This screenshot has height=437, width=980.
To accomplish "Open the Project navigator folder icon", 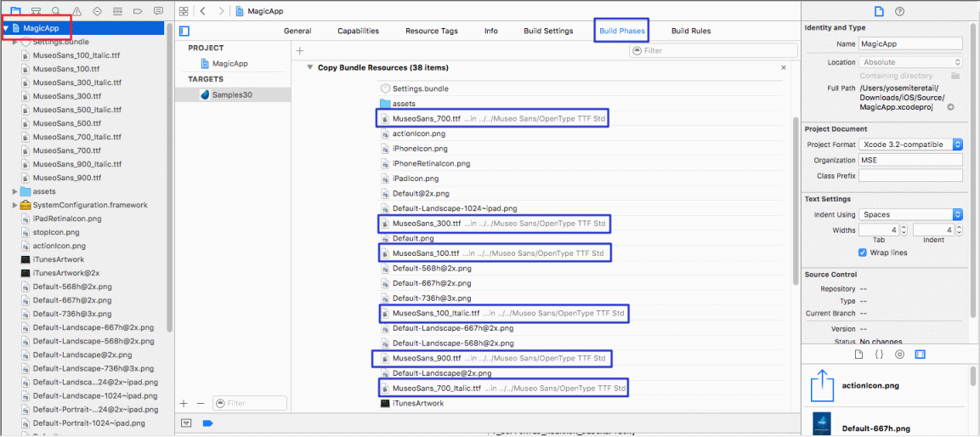I will tap(15, 11).
